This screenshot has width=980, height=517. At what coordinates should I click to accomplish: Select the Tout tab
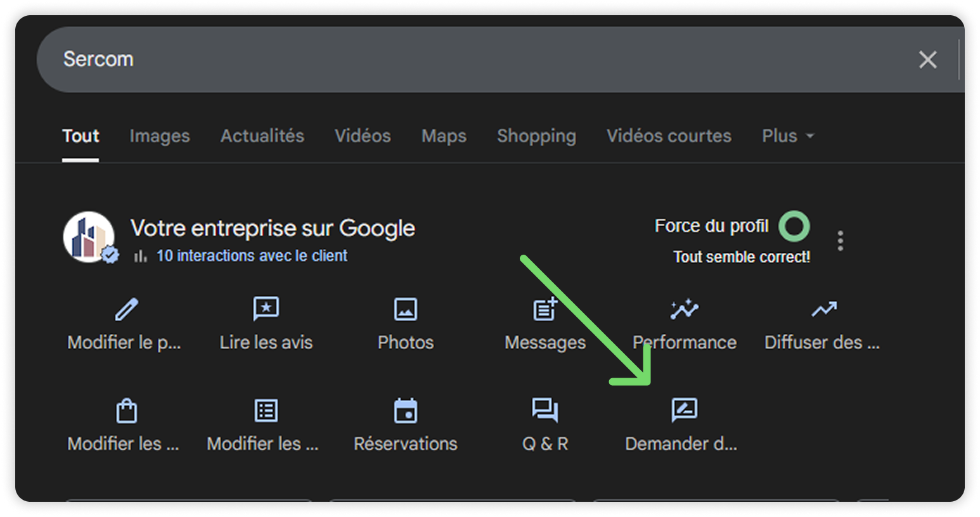(81, 136)
